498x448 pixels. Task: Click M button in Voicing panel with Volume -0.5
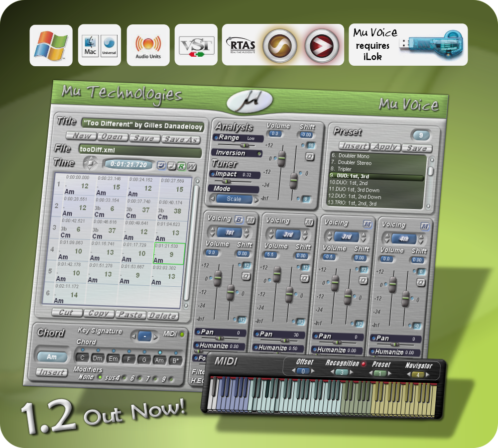click(368, 224)
